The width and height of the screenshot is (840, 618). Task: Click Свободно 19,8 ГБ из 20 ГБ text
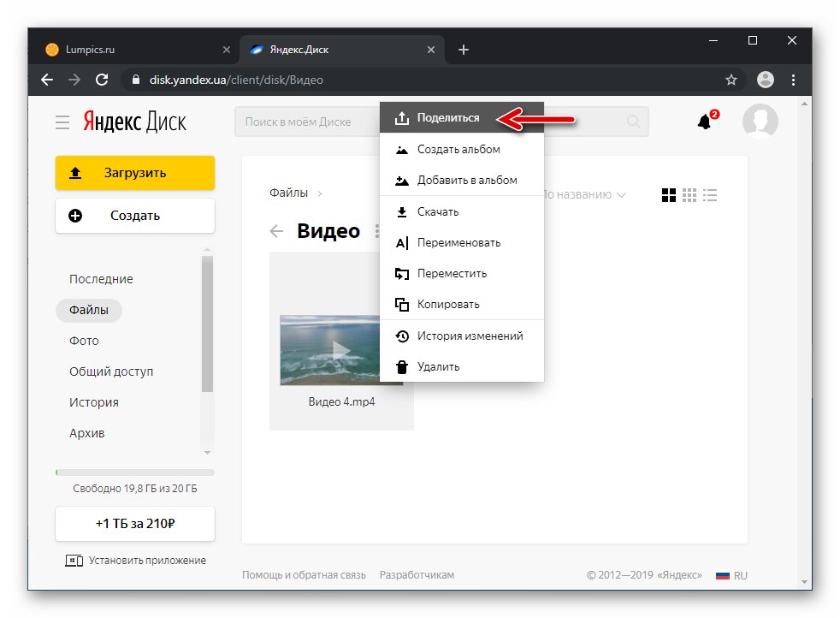(x=135, y=488)
